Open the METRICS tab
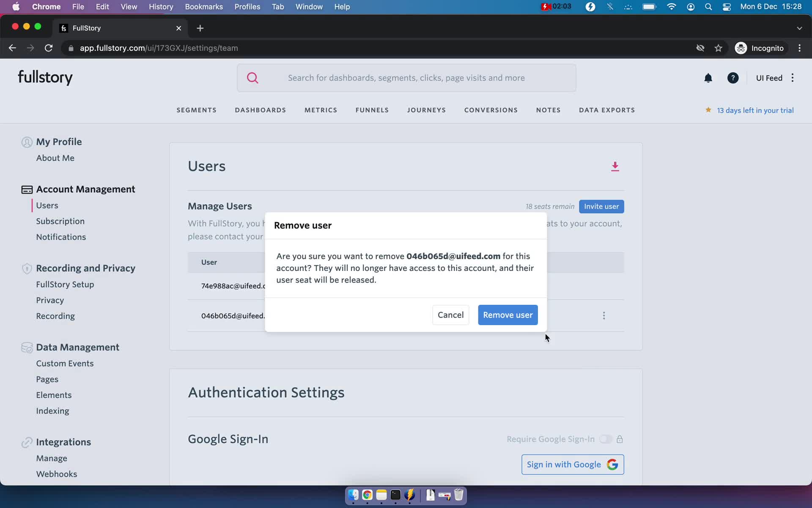812x508 pixels. 321,110
